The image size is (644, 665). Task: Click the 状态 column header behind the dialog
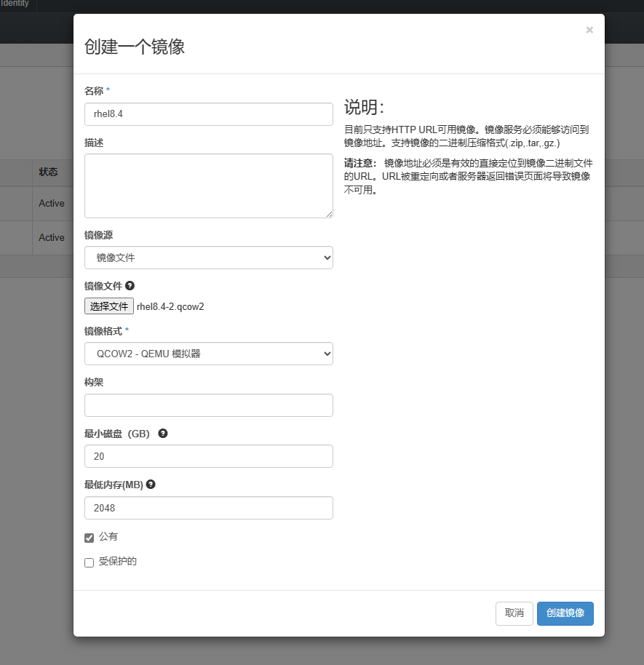coord(48,172)
